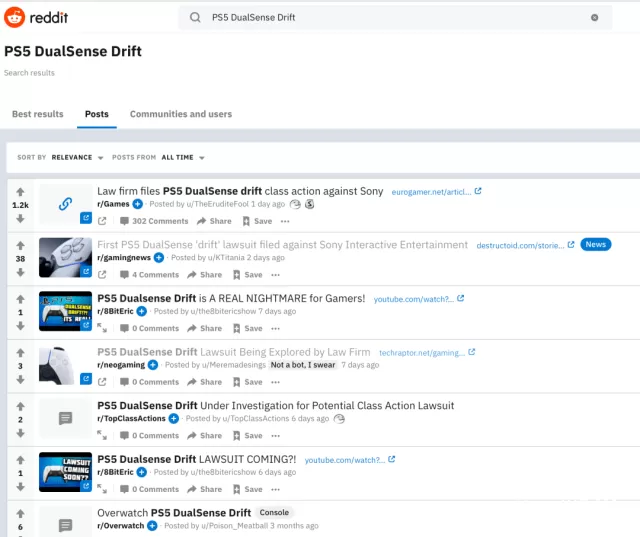
Task: Downvote the Lawsuit Being Explored by Law Firm post
Action: (20, 379)
